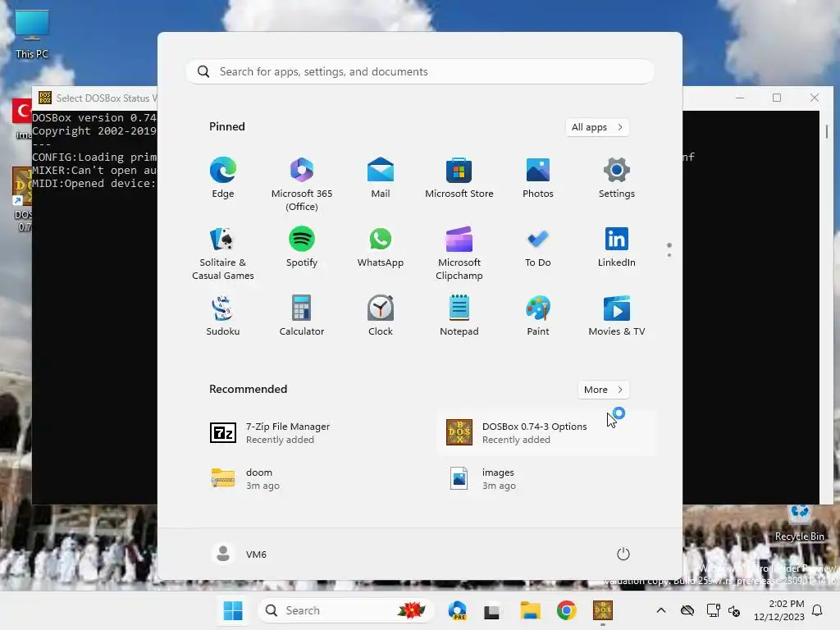Click DOSBox Status Window vertical scrollbar
The height and width of the screenshot is (630, 840).
click(827, 307)
